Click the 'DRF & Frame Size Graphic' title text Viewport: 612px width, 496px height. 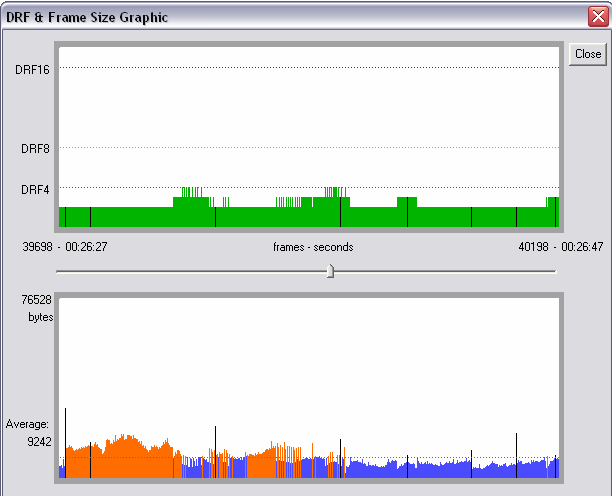pyautogui.click(x=87, y=17)
